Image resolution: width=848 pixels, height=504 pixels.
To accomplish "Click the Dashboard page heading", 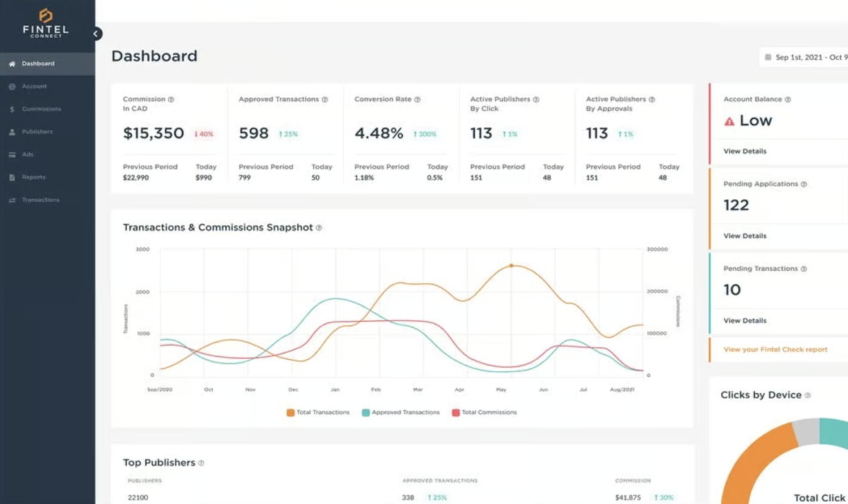I will [x=154, y=56].
